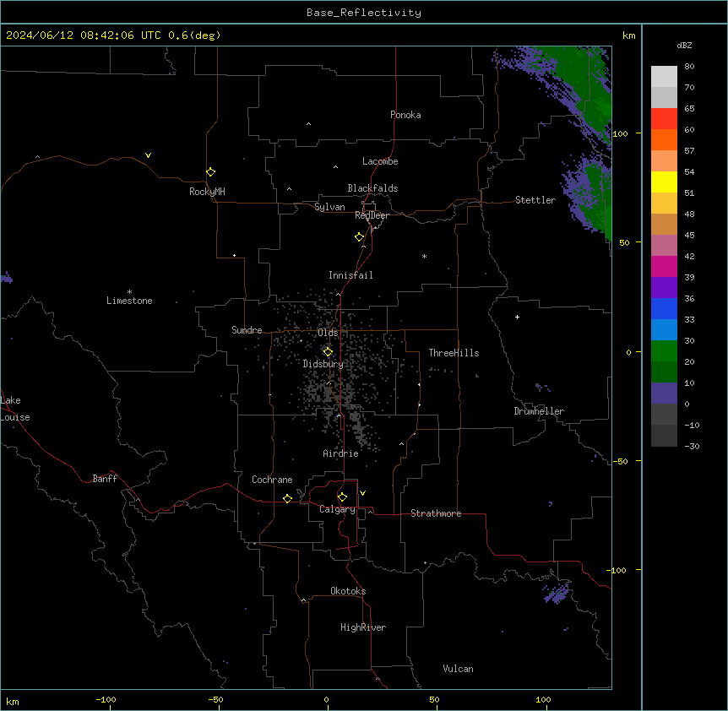Image resolution: width=728 pixels, height=711 pixels.
Task: Click the asterisk marker above Limestone
Action: coord(129,291)
